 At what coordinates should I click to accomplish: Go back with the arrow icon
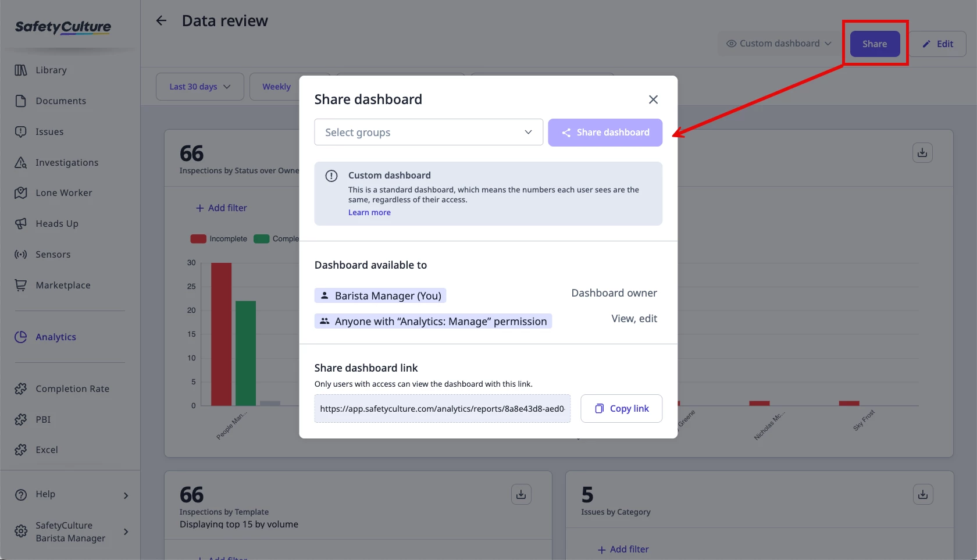click(161, 21)
